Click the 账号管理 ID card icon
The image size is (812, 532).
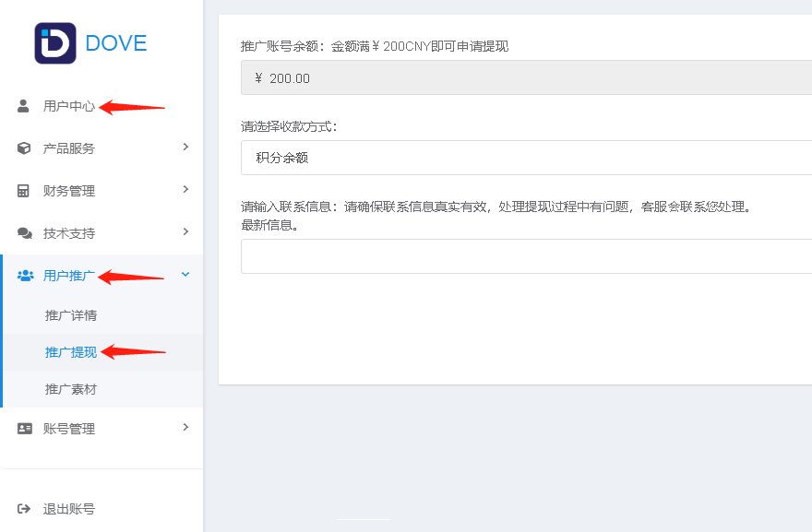click(x=24, y=429)
